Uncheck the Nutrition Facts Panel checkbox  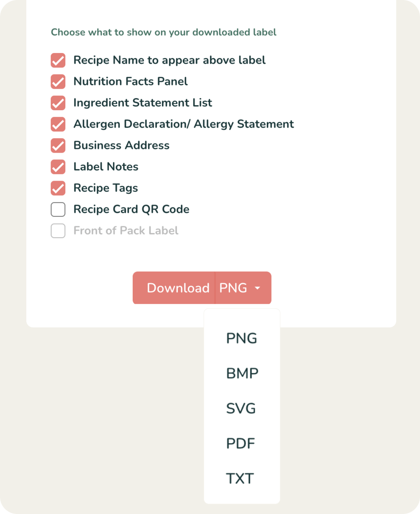point(58,81)
